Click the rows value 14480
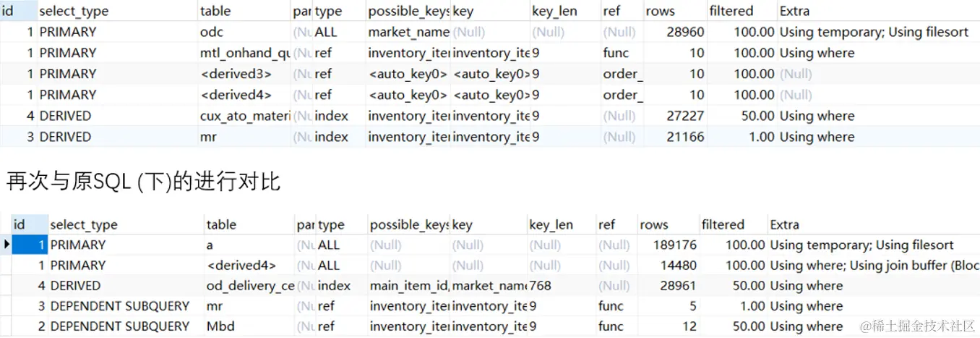 pos(679,266)
